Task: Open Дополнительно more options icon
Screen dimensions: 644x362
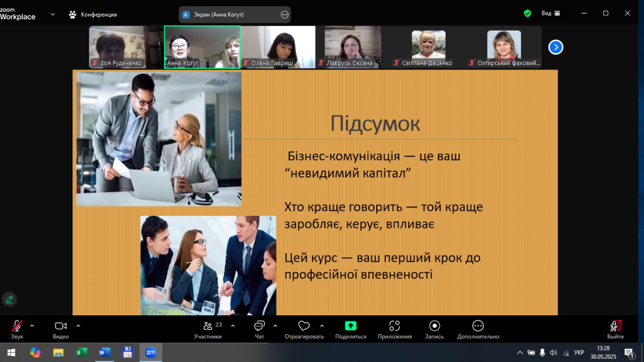Action: click(478, 326)
